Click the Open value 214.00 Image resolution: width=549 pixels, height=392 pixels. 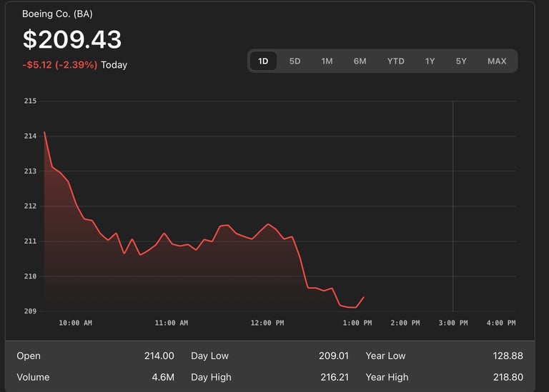(159, 356)
